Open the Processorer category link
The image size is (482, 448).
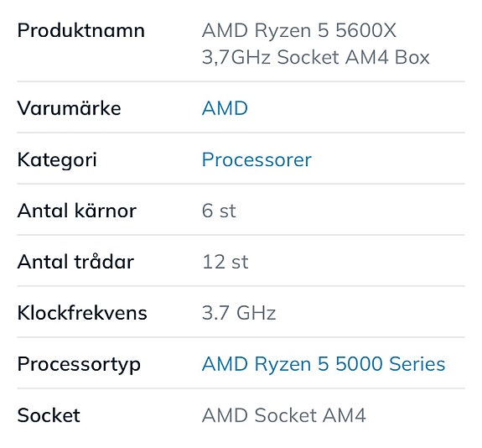[257, 159]
